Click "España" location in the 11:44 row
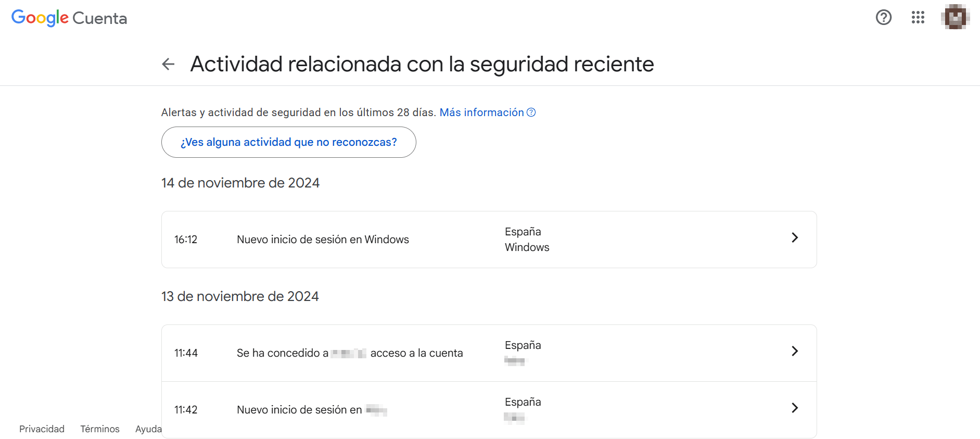 (523, 345)
